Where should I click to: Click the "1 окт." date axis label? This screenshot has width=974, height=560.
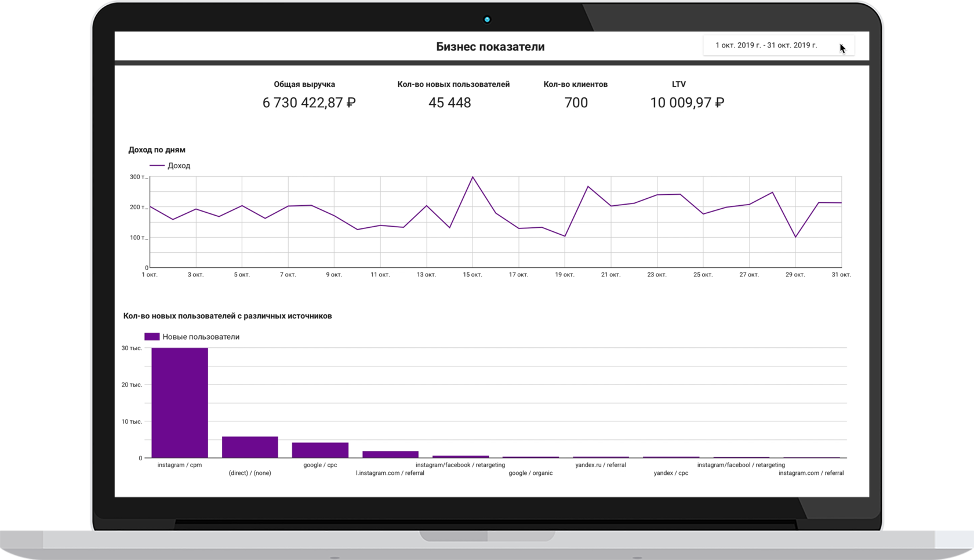(x=150, y=275)
